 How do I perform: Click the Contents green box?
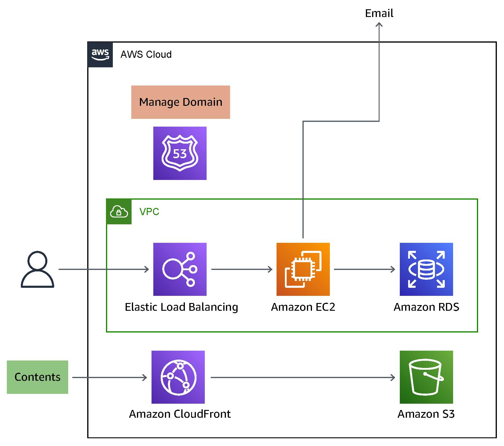click(x=38, y=377)
